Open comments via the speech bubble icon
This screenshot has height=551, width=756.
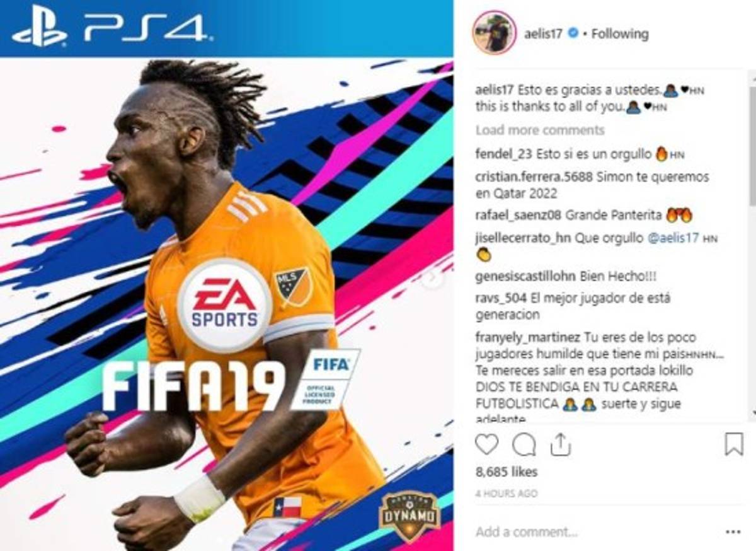[524, 445]
